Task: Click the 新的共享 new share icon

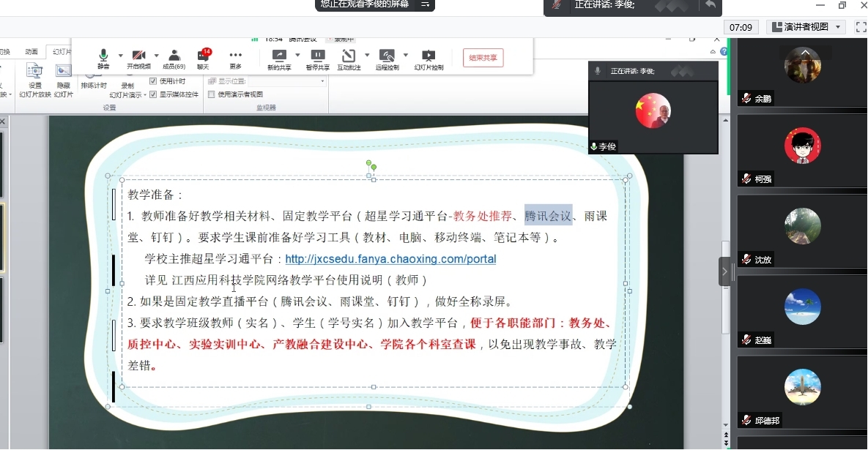Action: [278, 56]
